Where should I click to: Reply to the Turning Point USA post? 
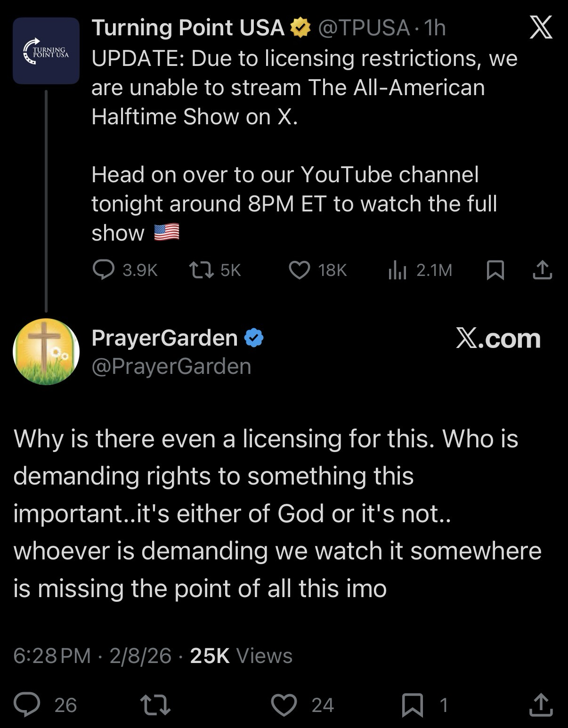tap(103, 270)
